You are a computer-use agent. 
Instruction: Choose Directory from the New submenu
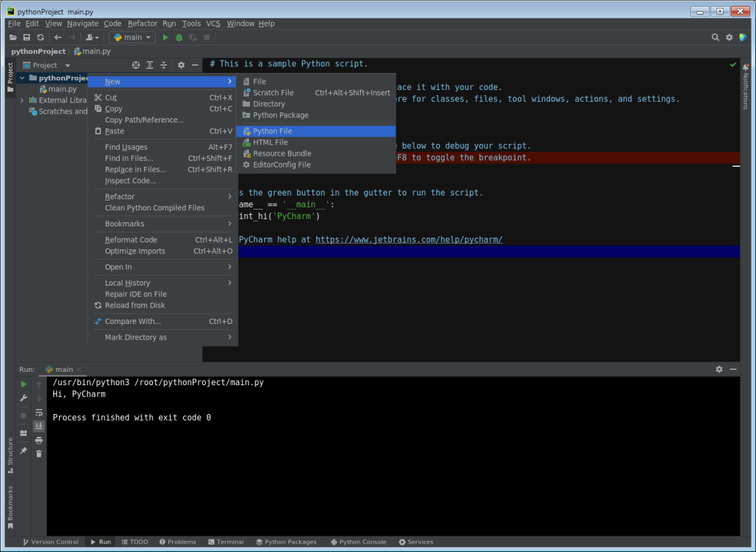269,104
